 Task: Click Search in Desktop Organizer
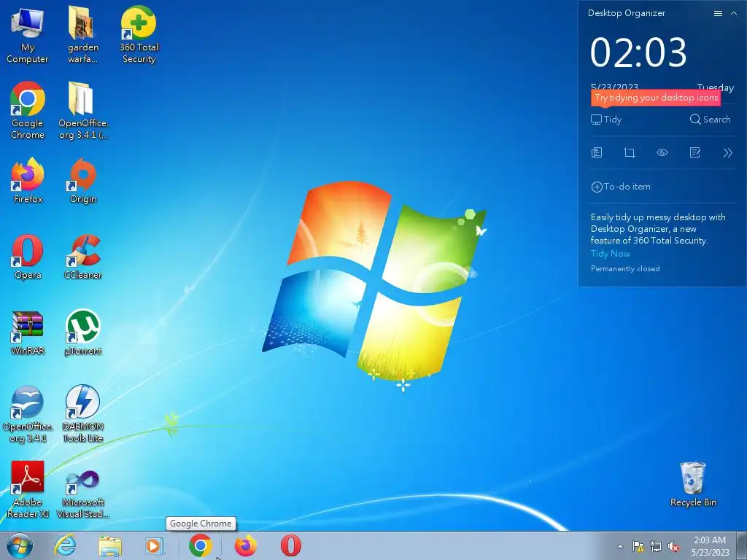pyautogui.click(x=710, y=120)
